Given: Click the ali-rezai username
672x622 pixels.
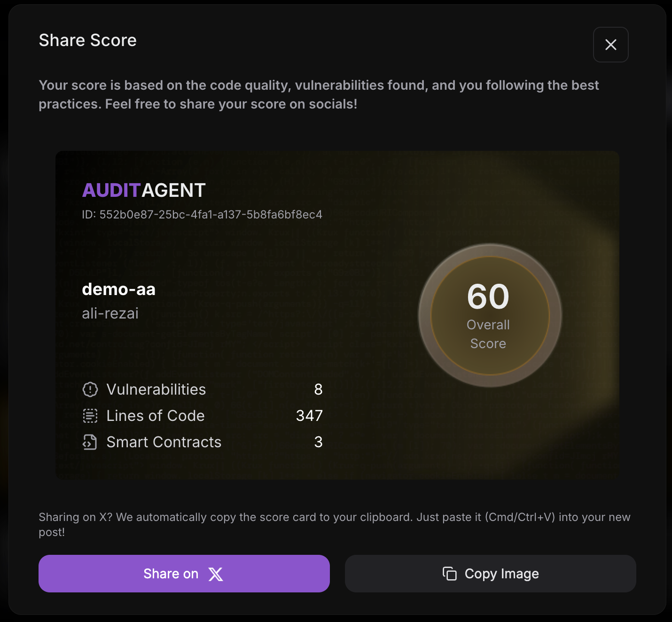Looking at the screenshot, I should pyautogui.click(x=110, y=313).
